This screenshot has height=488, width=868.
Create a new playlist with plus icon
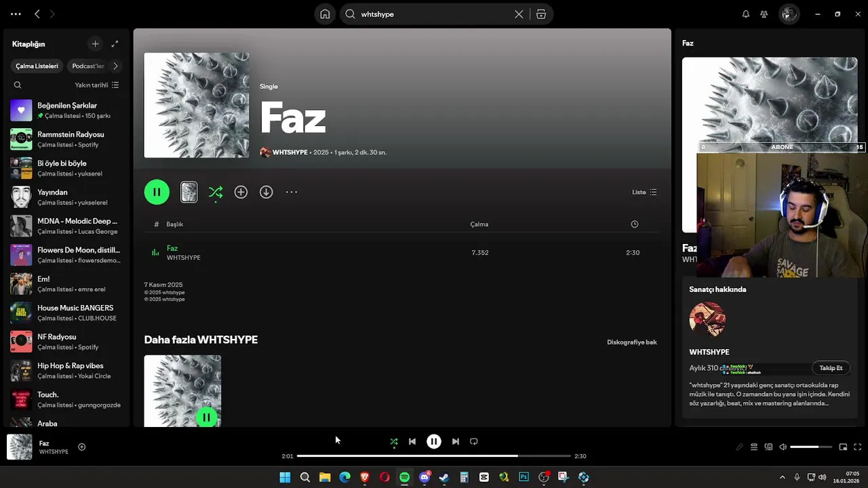(x=96, y=44)
